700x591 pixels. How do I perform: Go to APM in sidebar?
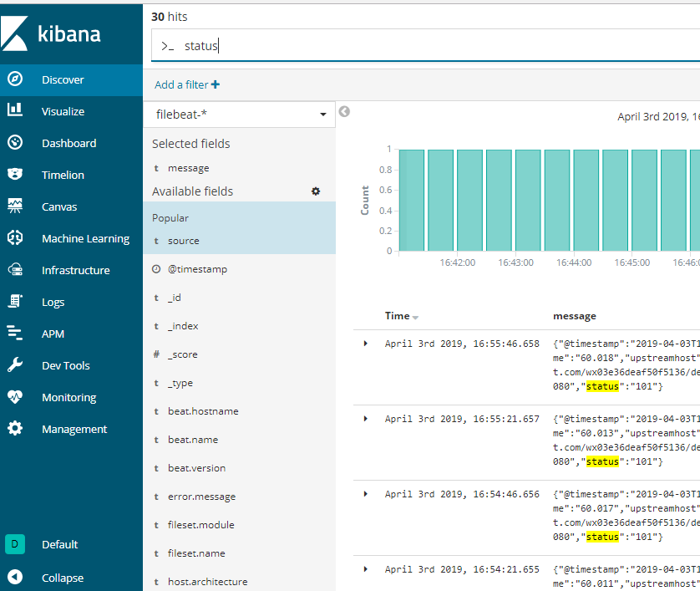pos(53,334)
